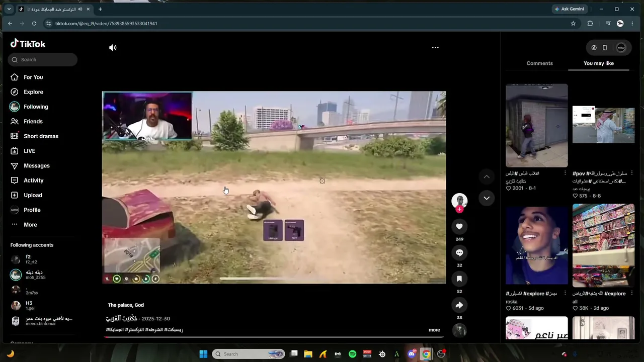Open Chrome media controls icon

coord(608,24)
